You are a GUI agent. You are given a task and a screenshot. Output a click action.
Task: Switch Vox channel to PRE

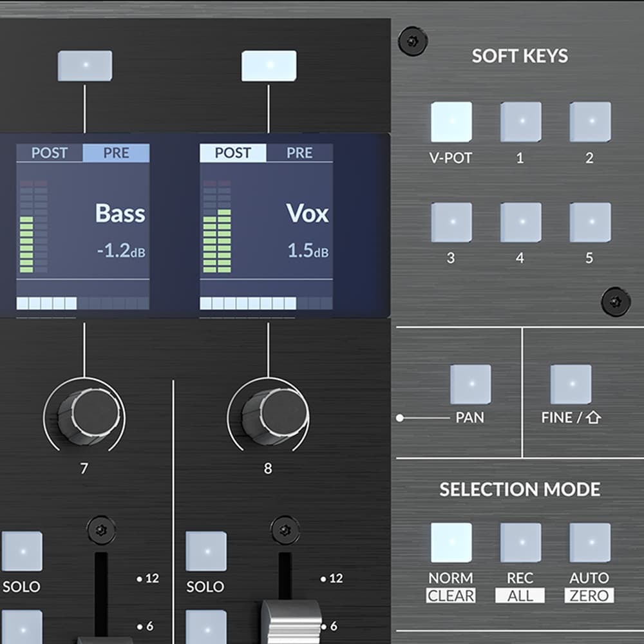point(300,153)
